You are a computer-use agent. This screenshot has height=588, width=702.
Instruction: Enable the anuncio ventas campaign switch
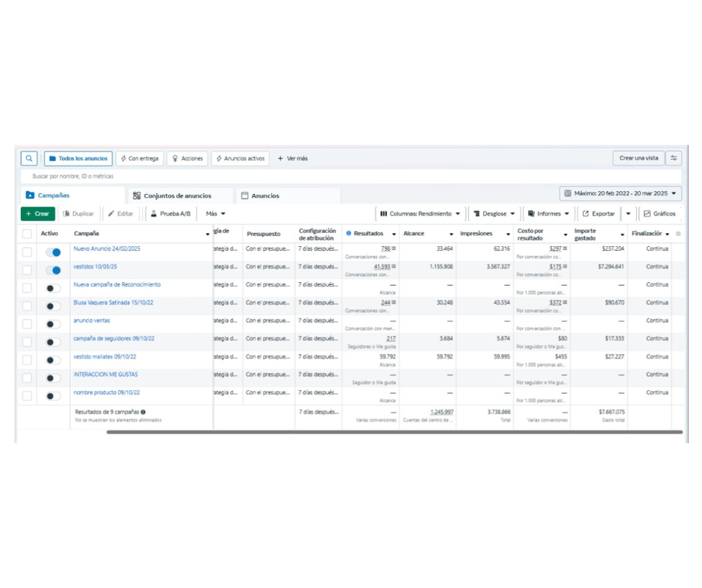[53, 325]
